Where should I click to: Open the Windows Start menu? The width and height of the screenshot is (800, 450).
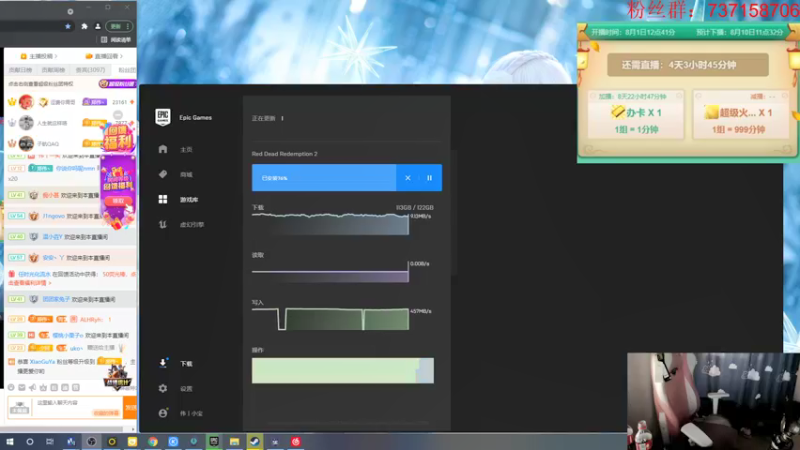click(9, 441)
